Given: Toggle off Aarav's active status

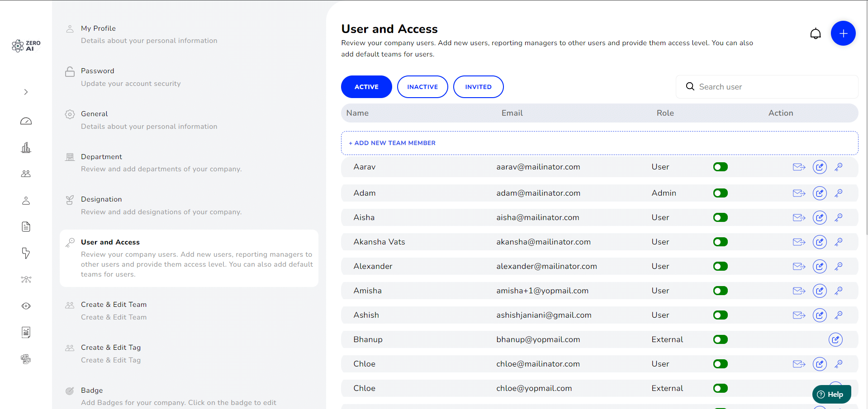Looking at the screenshot, I should click(x=720, y=167).
